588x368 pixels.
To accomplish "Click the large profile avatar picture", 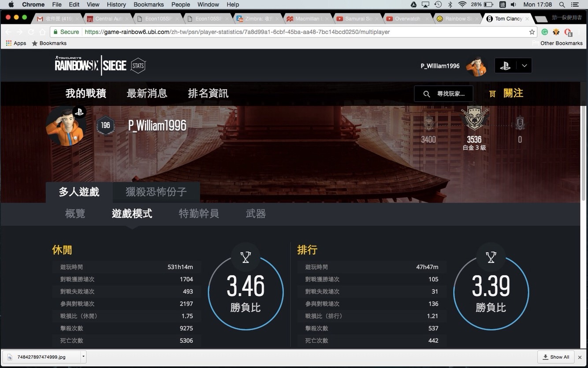I will [x=66, y=126].
